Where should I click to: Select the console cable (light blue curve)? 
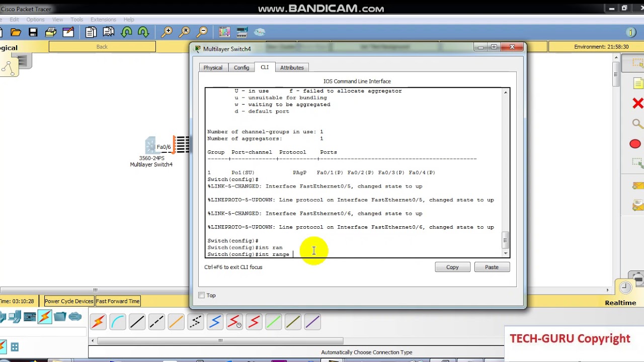pyautogui.click(x=118, y=322)
